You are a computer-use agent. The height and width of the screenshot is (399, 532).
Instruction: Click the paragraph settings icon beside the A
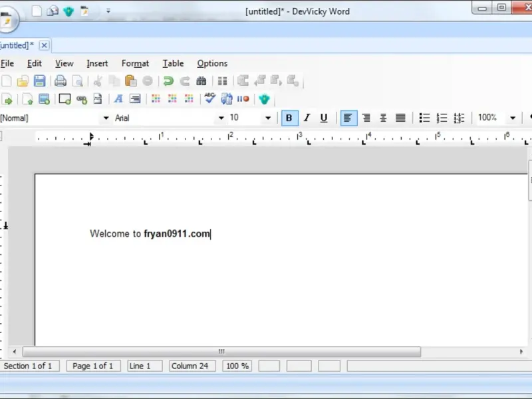135,99
